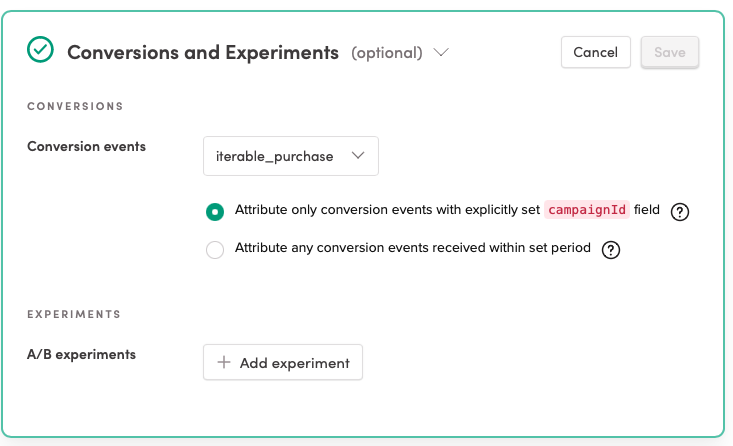Open help icon beside set period option
The width and height of the screenshot is (733, 446).
point(611,250)
